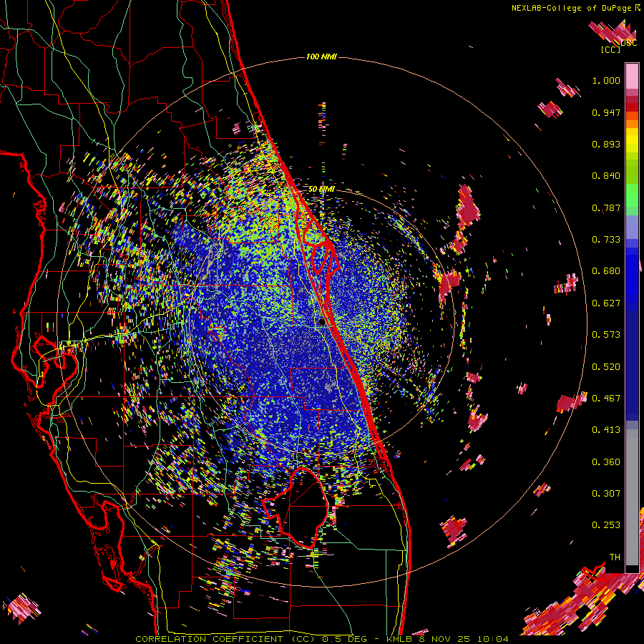Image resolution: width=644 pixels, height=644 pixels.
Task: Click the 0.893 scale label
Action: click(x=606, y=144)
